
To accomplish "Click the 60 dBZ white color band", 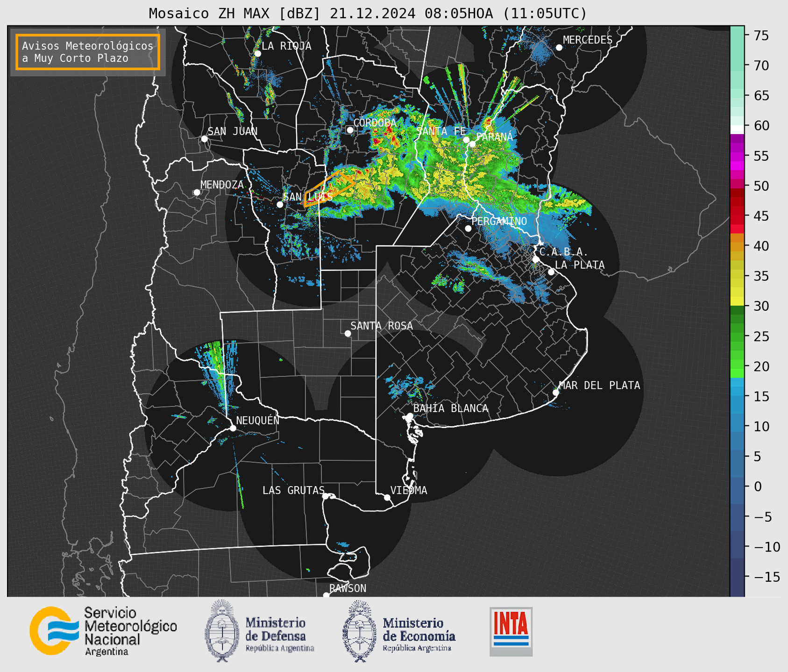I will (737, 129).
